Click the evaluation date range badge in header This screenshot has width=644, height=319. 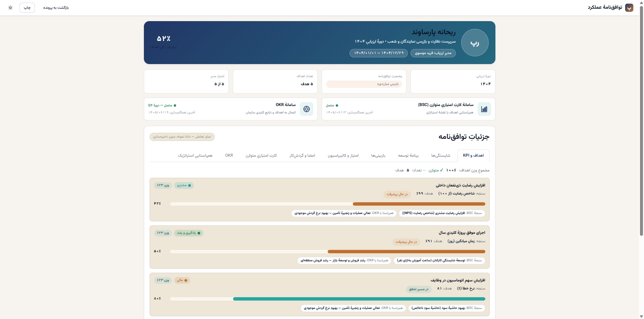click(379, 53)
